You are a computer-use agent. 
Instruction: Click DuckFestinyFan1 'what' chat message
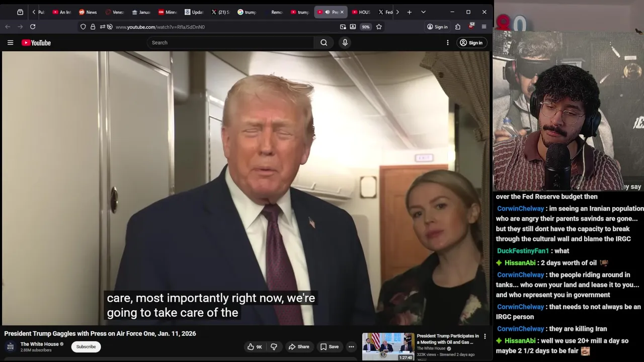coord(533,251)
